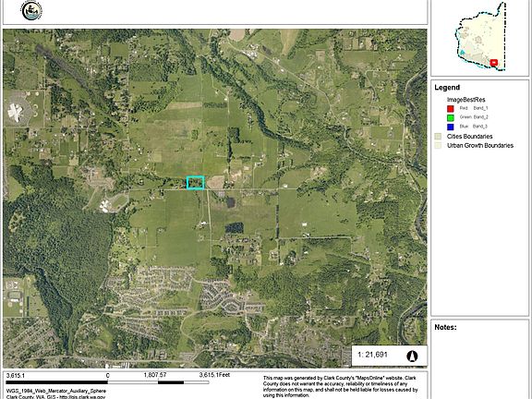Click the north arrow compass icon
This screenshot has height=399, width=532.
coord(412,356)
